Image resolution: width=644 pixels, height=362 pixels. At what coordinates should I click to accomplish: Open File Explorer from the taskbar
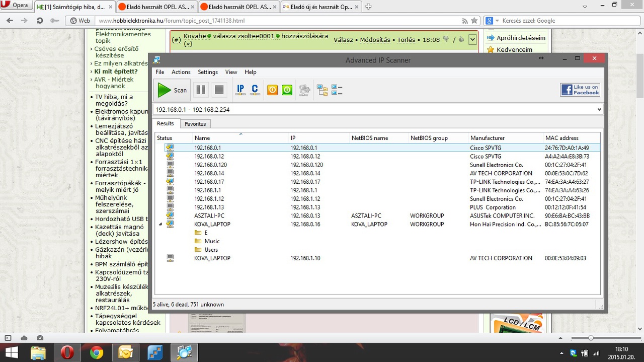[x=39, y=352]
